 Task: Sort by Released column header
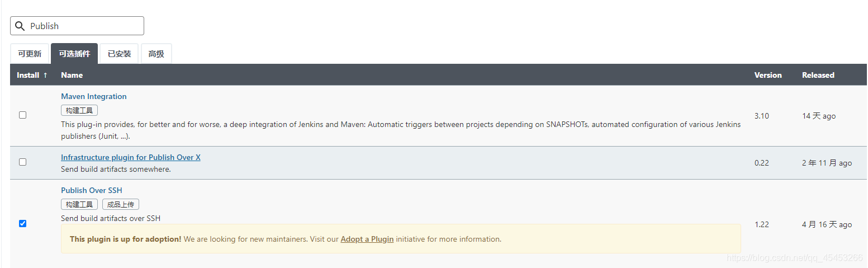[x=818, y=75]
